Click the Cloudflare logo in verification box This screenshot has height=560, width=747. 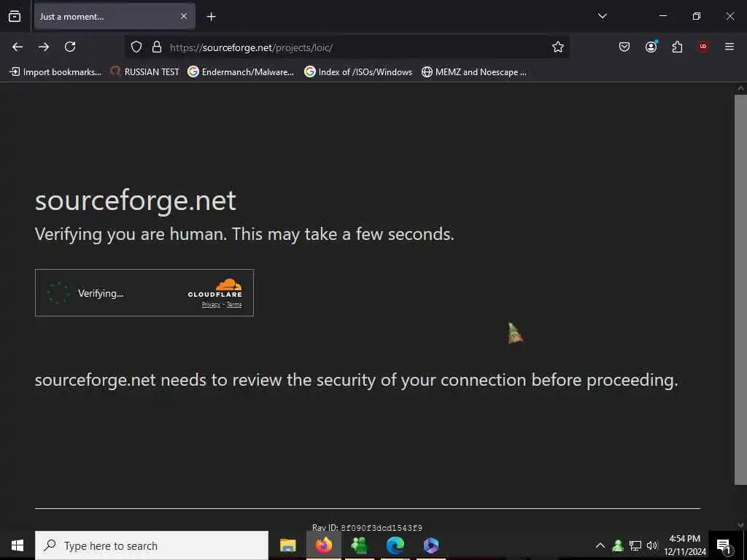pos(215,288)
